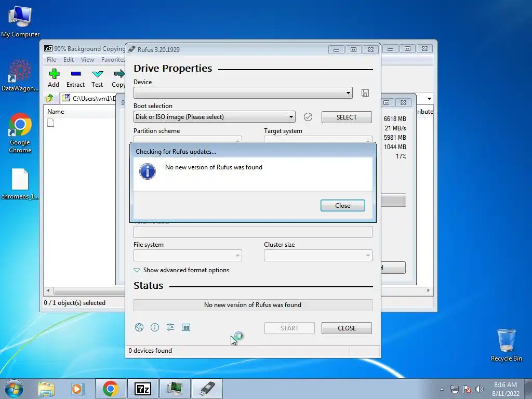The width and height of the screenshot is (532, 399).
Task: Click the Add button in 7-Zip
Action: [x=54, y=78]
